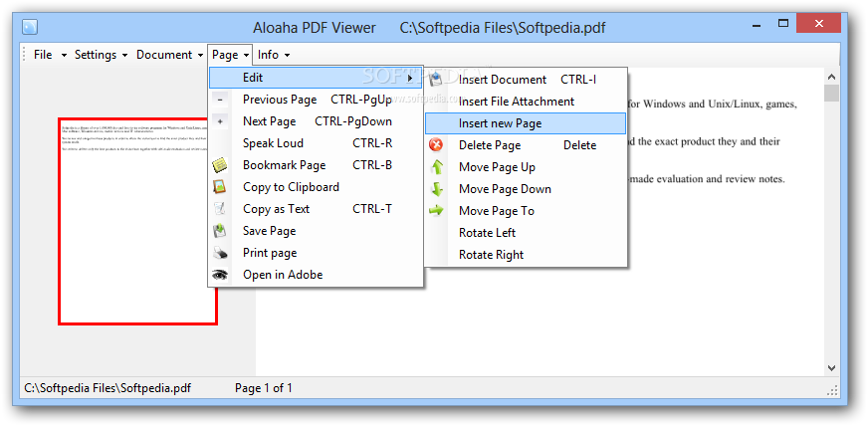The image size is (868, 426).
Task: Expand the Document dropdown arrow
Action: 200,56
